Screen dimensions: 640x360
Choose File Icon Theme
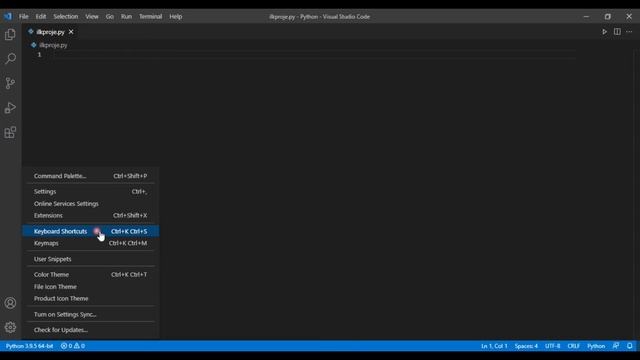click(x=91, y=287)
